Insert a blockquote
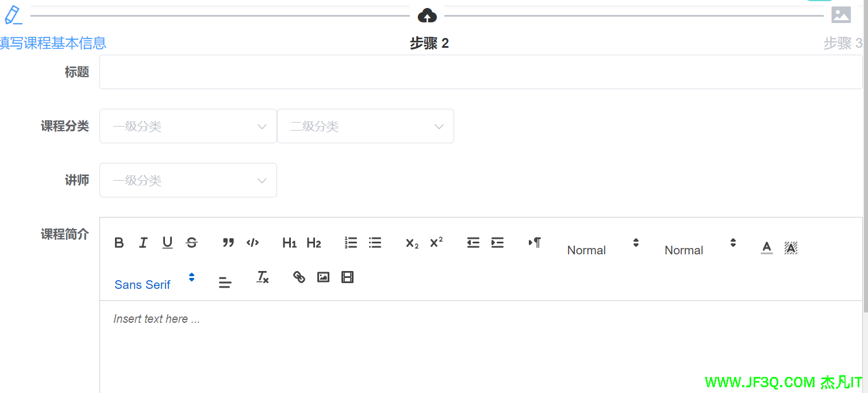Viewport: 868px width, 393px height. tap(228, 243)
